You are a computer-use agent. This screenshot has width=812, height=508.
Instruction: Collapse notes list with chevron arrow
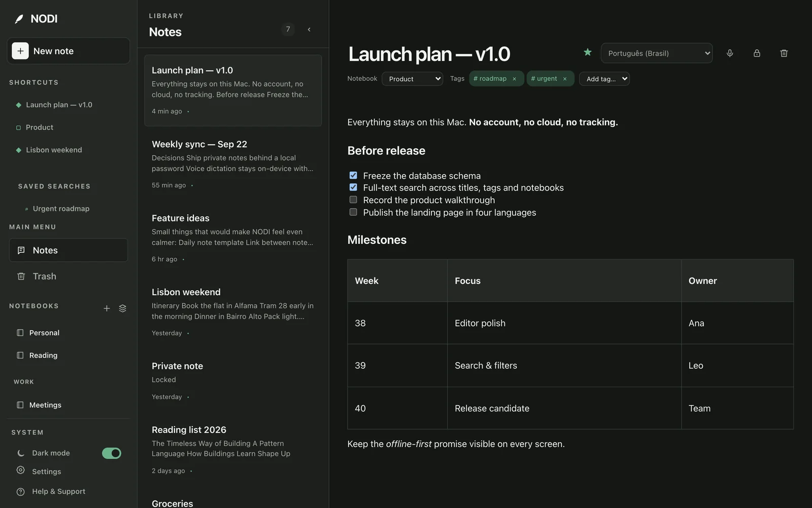click(309, 29)
